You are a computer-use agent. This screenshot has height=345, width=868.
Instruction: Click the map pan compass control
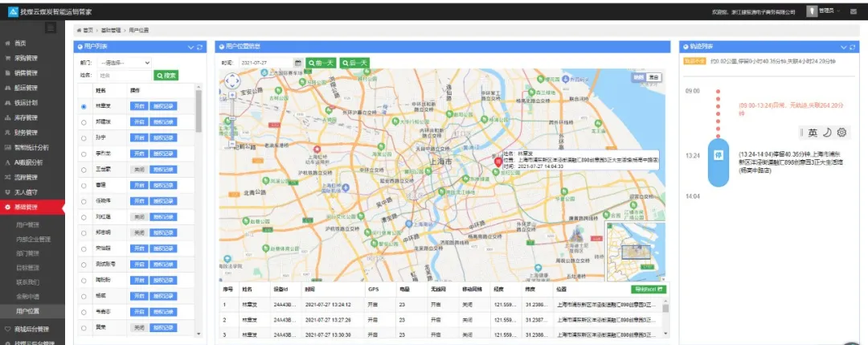tap(231, 81)
